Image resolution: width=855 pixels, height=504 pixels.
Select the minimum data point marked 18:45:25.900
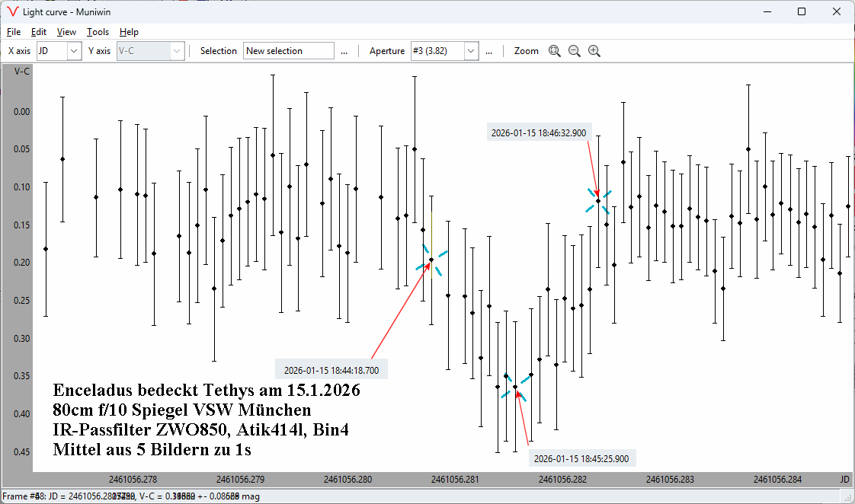pyautogui.click(x=515, y=388)
